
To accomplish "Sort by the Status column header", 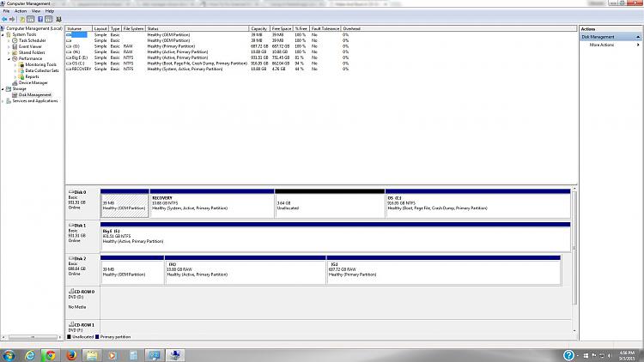I will [197, 28].
